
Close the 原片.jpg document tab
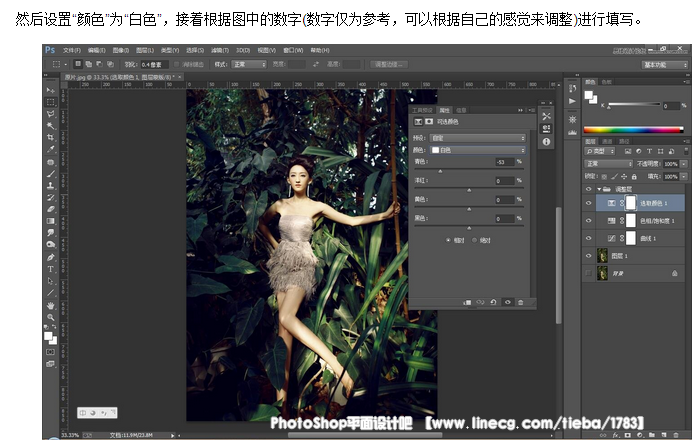click(x=180, y=77)
